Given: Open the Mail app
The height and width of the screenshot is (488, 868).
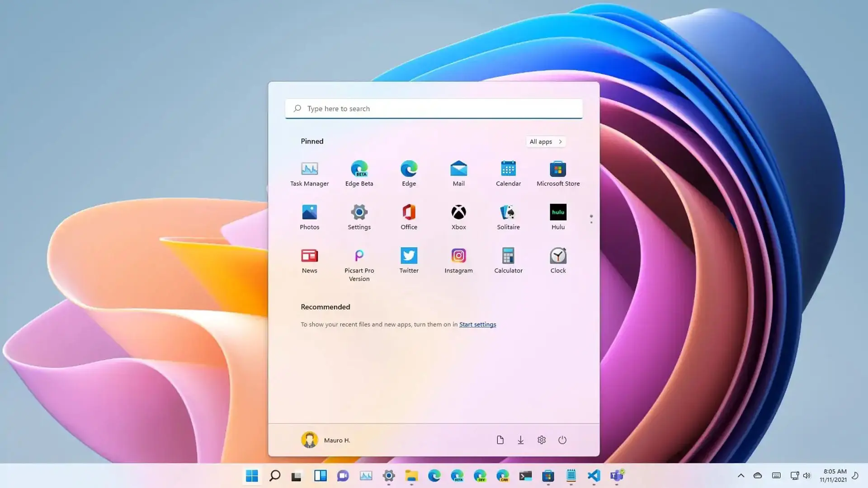Looking at the screenshot, I should coord(458,174).
